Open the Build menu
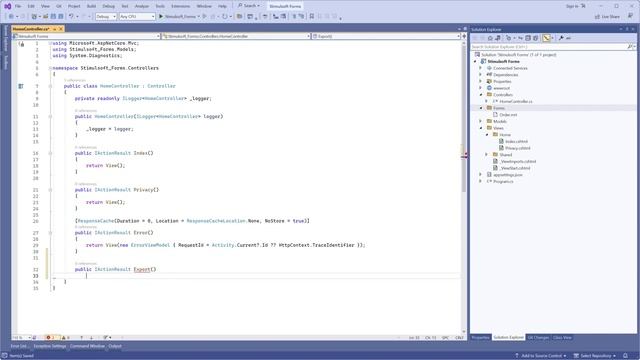 tap(91, 6)
